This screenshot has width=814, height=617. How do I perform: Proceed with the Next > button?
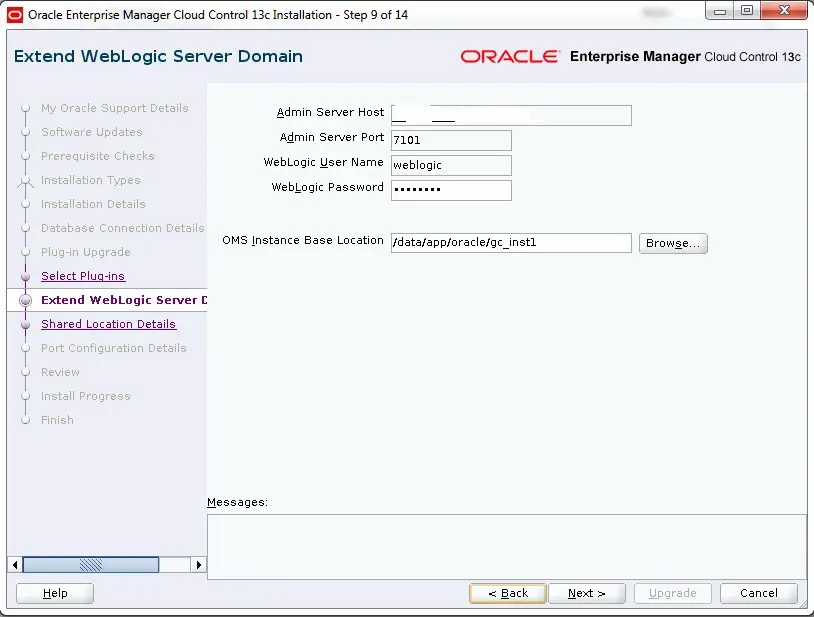click(587, 593)
